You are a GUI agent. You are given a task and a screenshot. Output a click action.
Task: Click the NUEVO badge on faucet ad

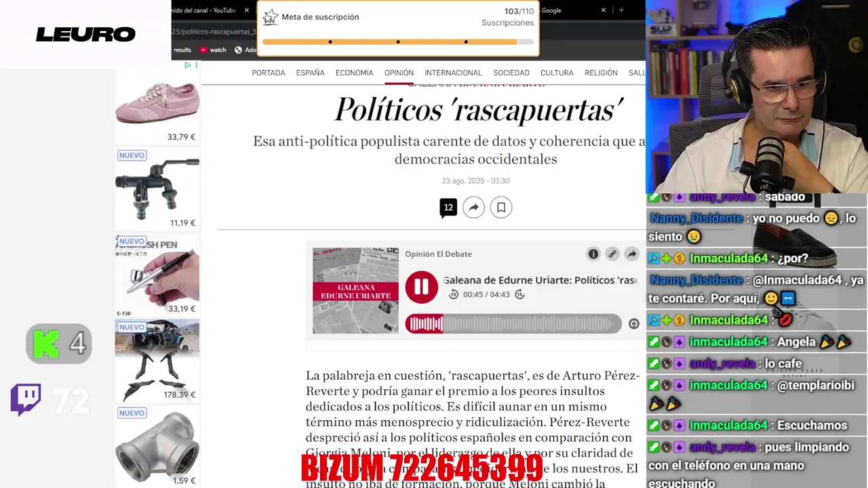click(x=132, y=155)
